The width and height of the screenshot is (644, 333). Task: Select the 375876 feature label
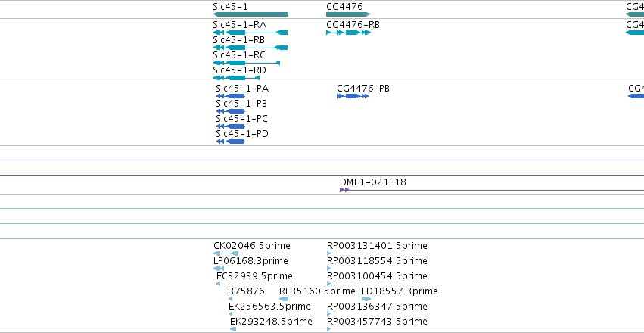tap(247, 291)
